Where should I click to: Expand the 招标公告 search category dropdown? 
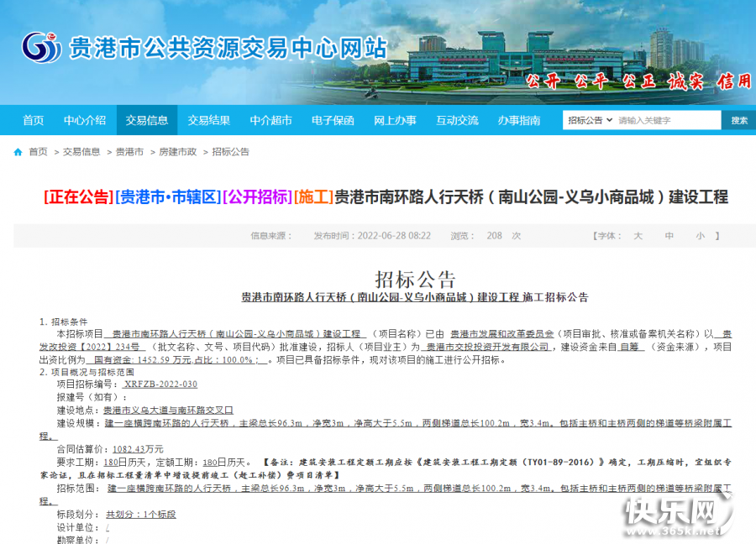click(590, 120)
